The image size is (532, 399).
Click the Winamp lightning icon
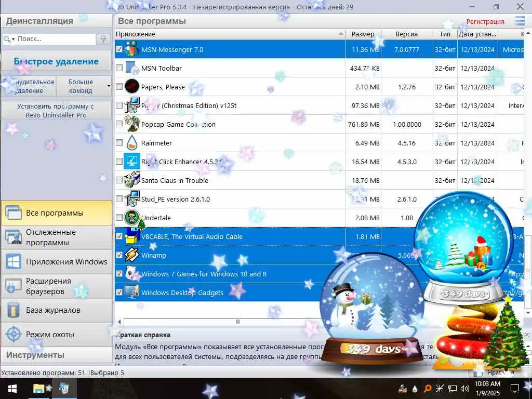[131, 255]
